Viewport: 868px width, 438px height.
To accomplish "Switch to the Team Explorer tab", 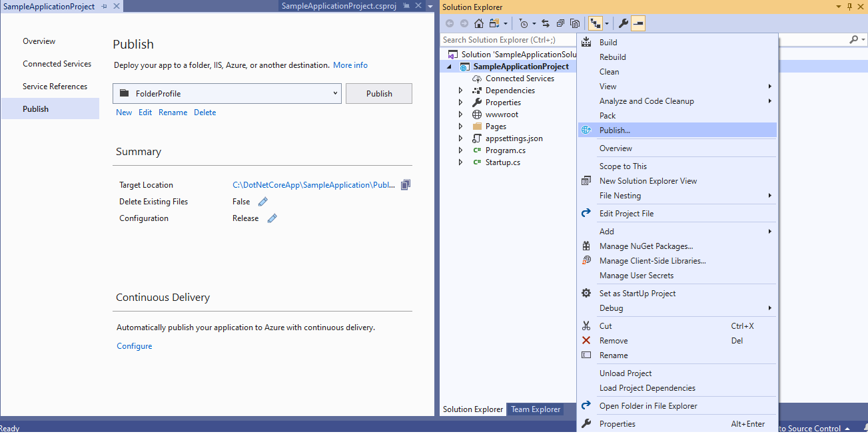I will 536,409.
